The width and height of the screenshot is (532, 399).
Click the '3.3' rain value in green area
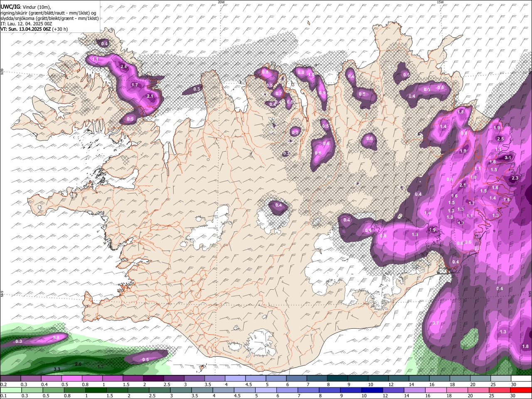pos(57,369)
